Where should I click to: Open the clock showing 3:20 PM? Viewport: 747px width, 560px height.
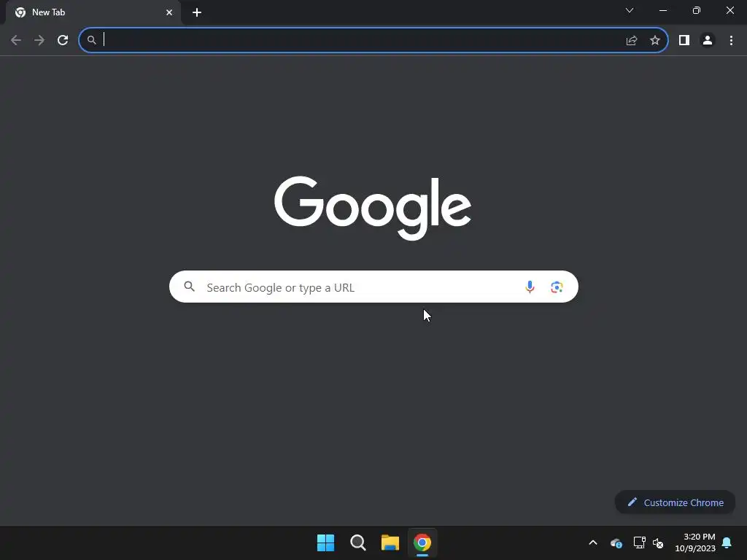695,542
